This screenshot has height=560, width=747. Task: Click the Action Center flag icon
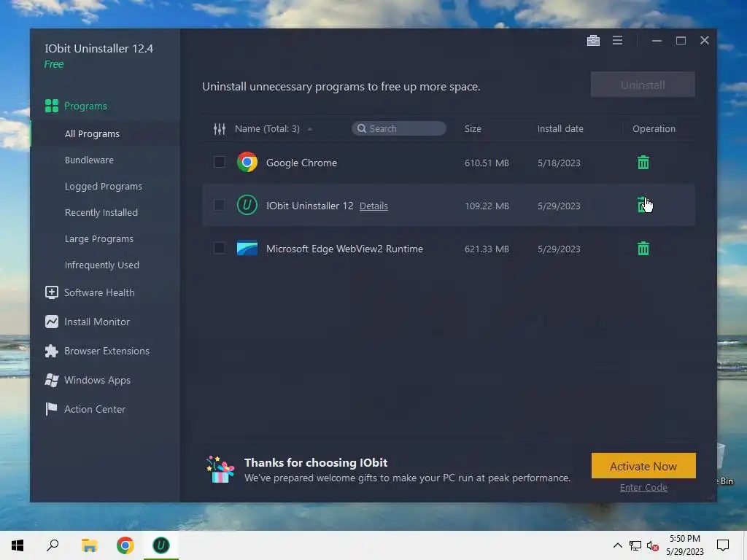click(51, 409)
